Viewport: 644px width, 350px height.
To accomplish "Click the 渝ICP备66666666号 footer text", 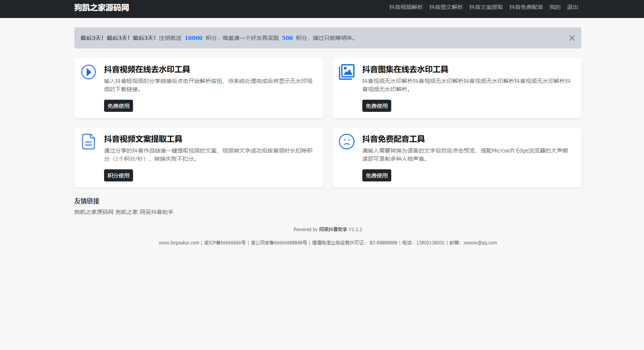I will [x=225, y=243].
